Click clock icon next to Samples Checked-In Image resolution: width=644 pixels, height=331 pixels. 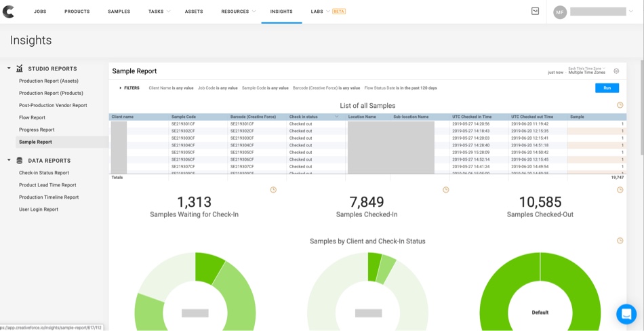click(x=445, y=190)
